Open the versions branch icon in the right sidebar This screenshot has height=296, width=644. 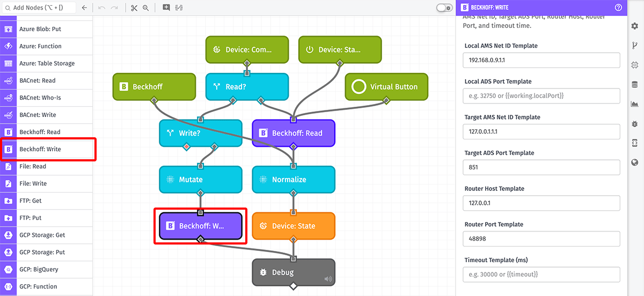635,46
